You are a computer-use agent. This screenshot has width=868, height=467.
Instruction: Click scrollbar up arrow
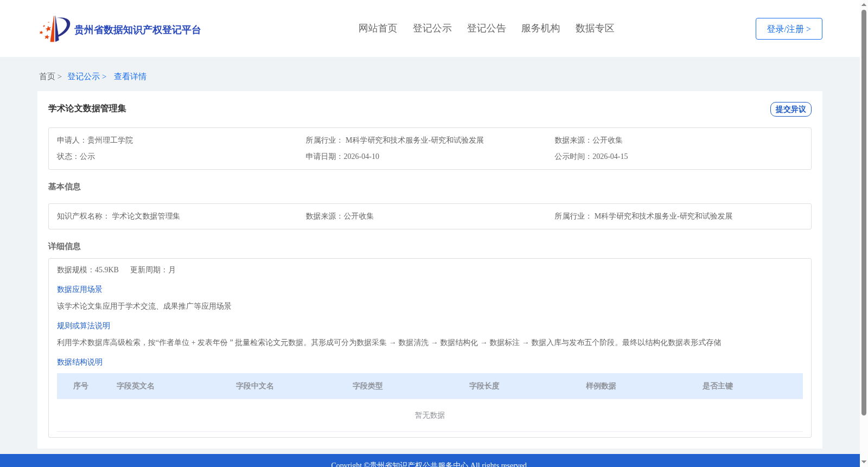tap(864, 4)
